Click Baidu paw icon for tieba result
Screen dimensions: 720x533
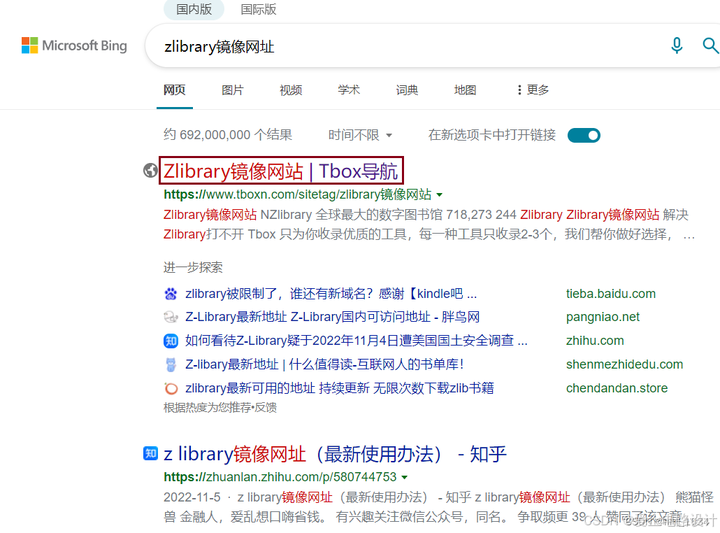[171, 294]
